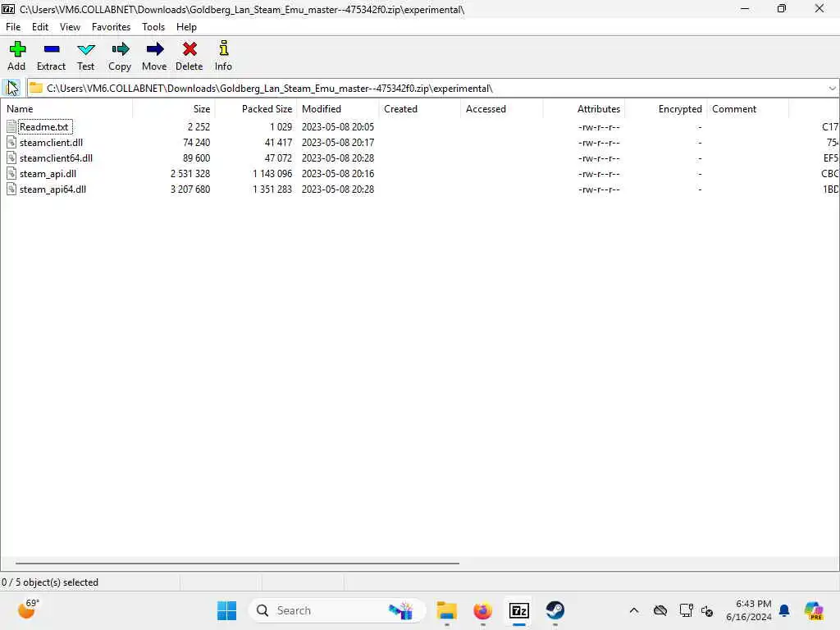Sort by Attributes column header
Screen dimensions: 840x630
[x=584, y=109]
